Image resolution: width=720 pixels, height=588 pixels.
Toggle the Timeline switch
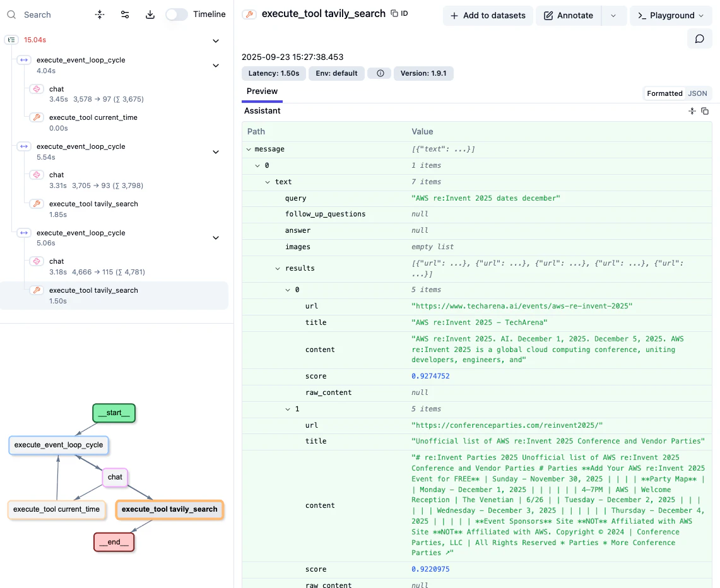click(x=176, y=15)
